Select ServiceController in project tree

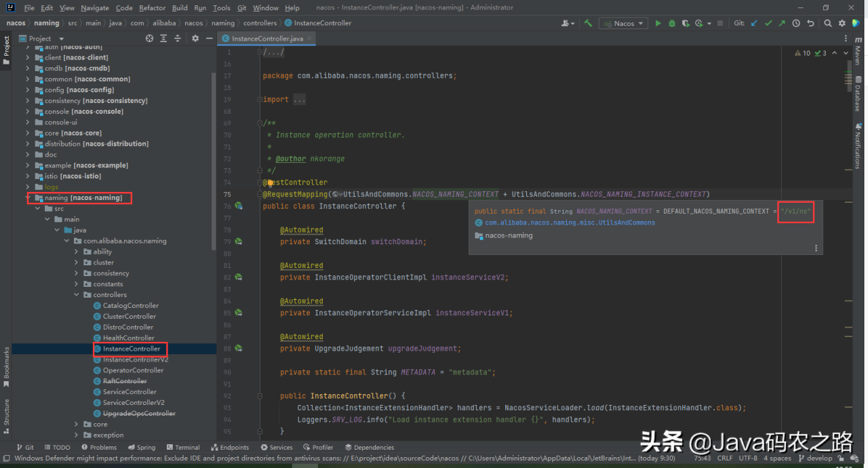pyautogui.click(x=130, y=392)
